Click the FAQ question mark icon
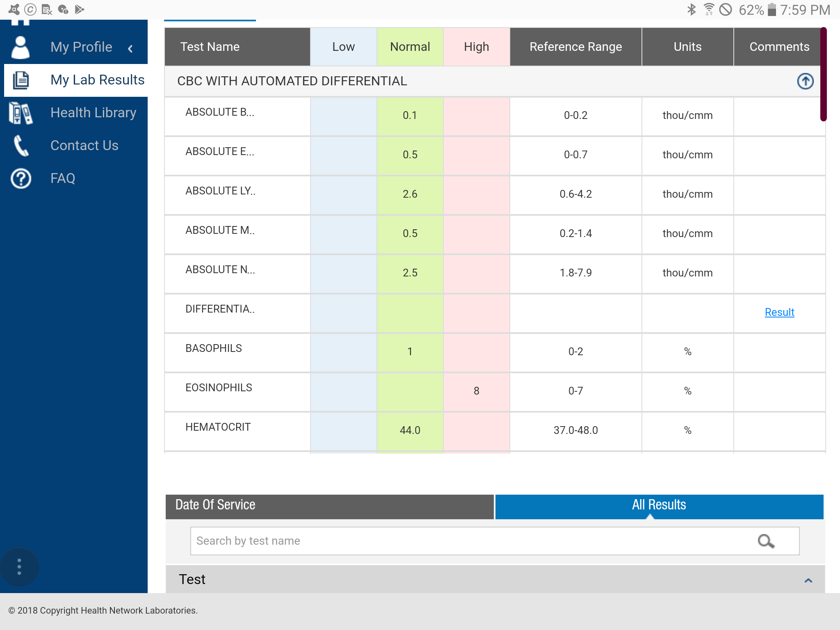Image resolution: width=840 pixels, height=630 pixels. 21,178
